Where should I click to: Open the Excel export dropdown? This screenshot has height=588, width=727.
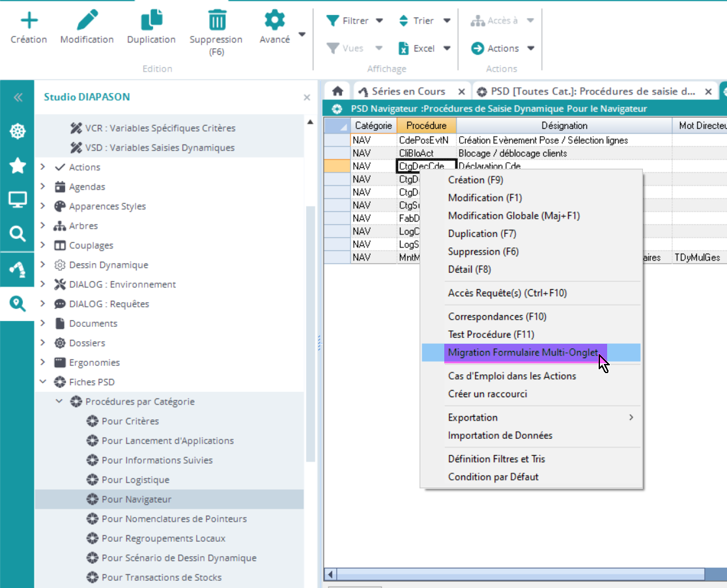tap(447, 48)
